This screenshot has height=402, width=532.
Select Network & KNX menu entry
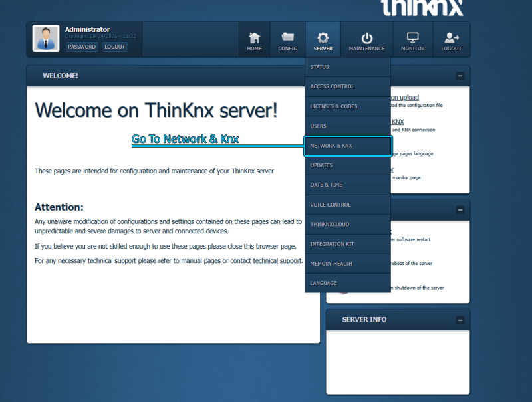(348, 146)
